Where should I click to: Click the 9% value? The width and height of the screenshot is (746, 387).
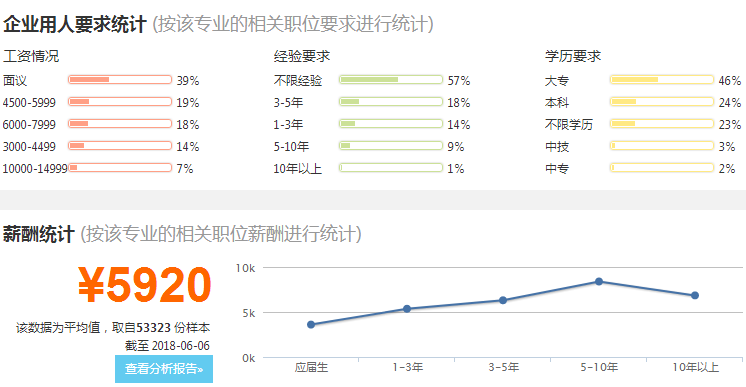(456, 146)
